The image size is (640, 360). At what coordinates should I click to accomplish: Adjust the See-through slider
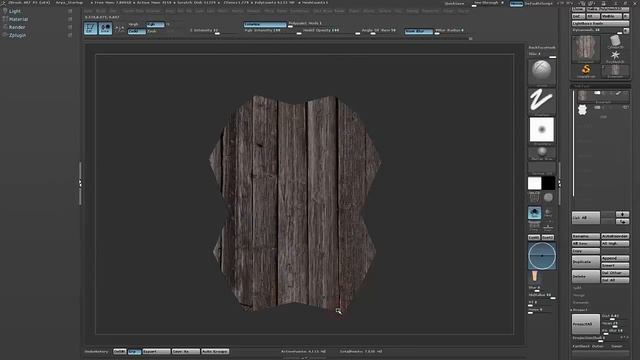point(489,4)
